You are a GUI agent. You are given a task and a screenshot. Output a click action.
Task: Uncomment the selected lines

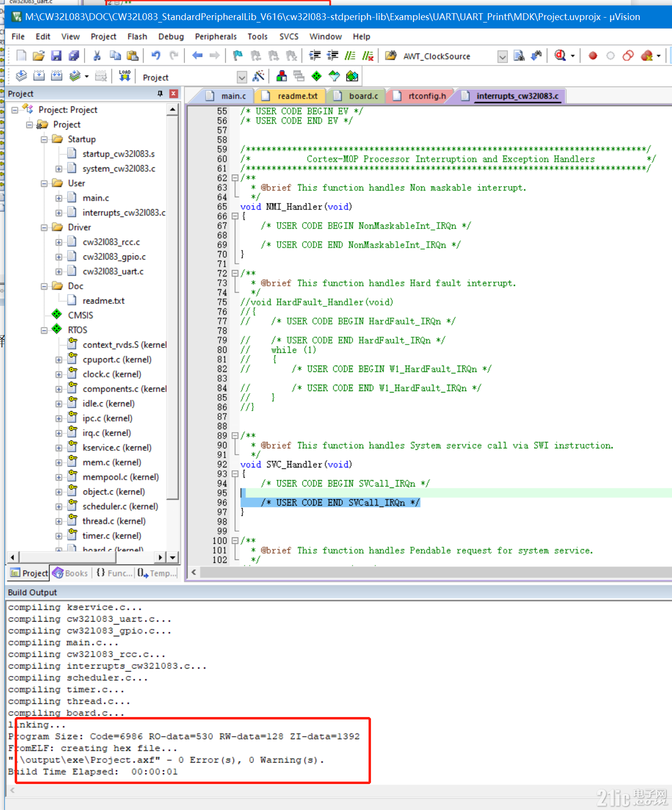368,56
